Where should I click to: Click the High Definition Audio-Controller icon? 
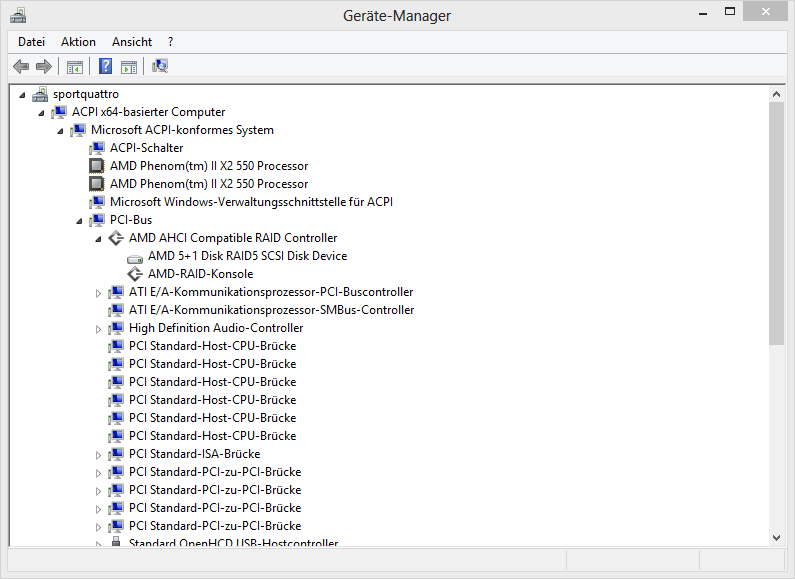(116, 328)
